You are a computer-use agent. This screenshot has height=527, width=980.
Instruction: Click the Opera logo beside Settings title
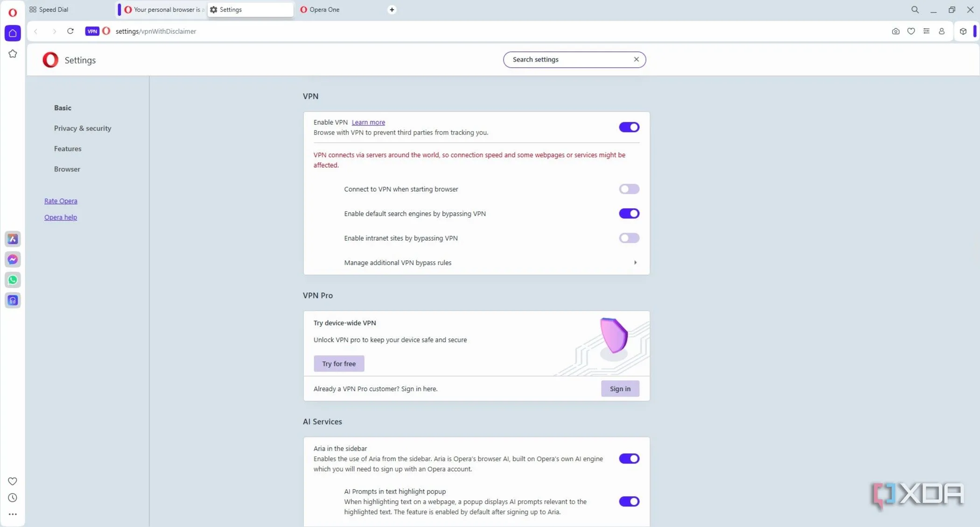(x=50, y=60)
